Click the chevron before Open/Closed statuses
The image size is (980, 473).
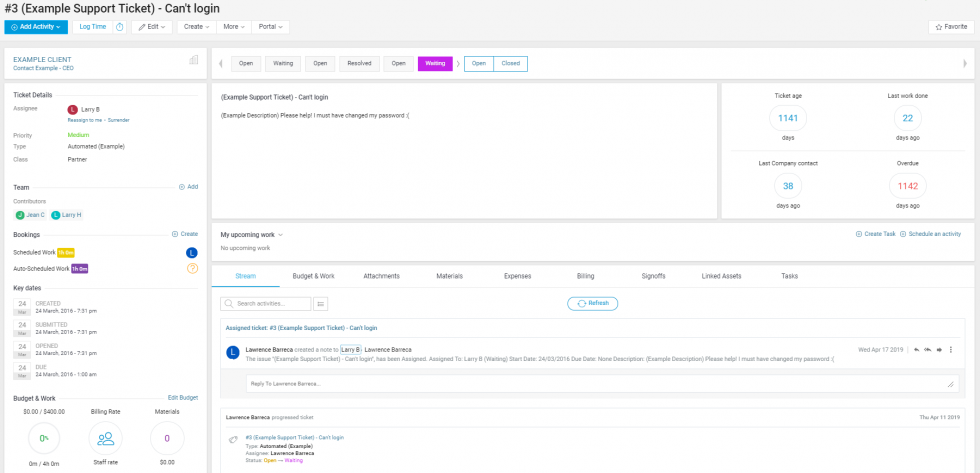[x=458, y=64]
